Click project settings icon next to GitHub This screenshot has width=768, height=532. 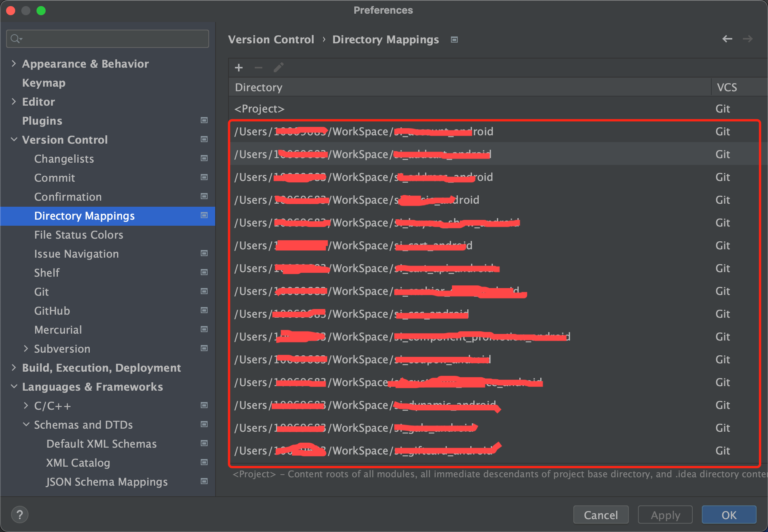pyautogui.click(x=204, y=310)
